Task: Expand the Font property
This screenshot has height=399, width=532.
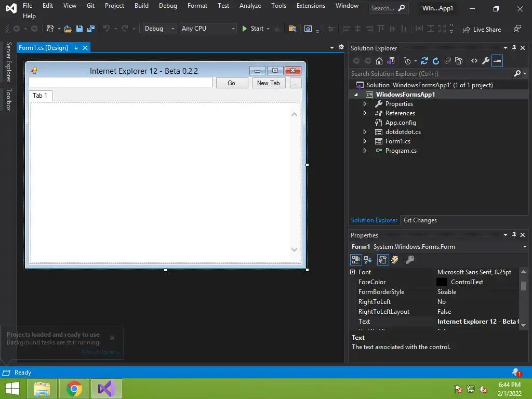Action: pyautogui.click(x=353, y=272)
